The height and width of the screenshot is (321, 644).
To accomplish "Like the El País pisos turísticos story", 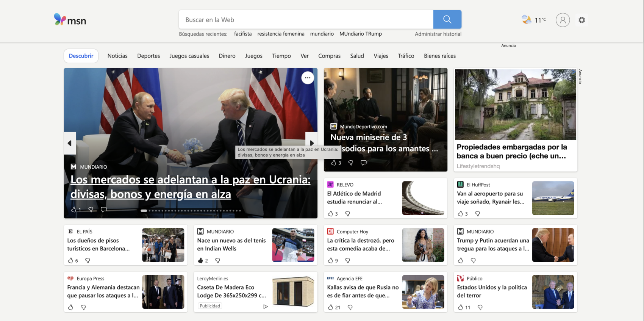I will coord(70,260).
